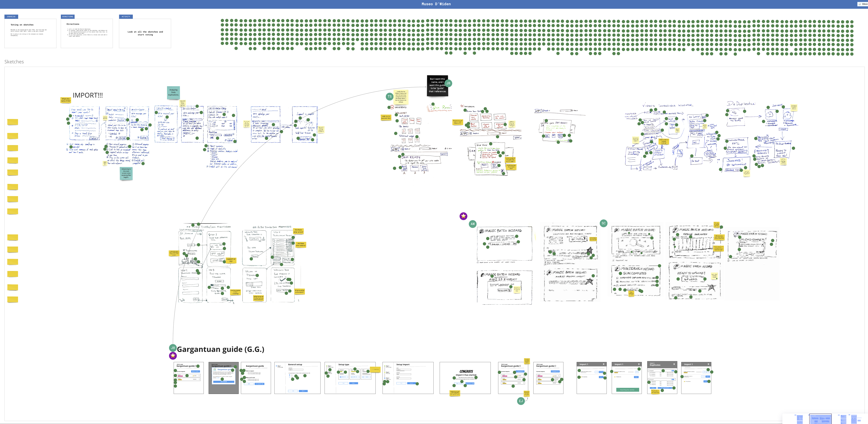
Task: Click the EJ avatar below the mockups
Action: coord(521,401)
